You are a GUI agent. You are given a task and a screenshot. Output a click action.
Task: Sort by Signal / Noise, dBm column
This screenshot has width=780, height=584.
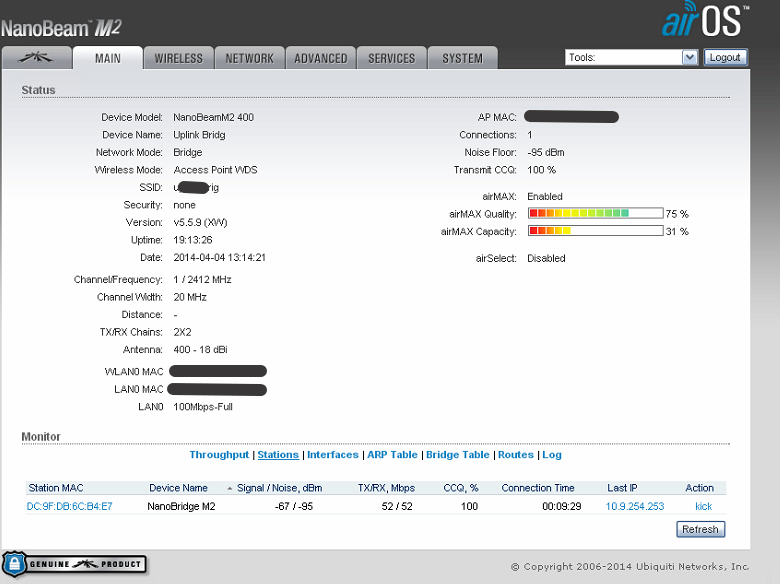(280, 488)
